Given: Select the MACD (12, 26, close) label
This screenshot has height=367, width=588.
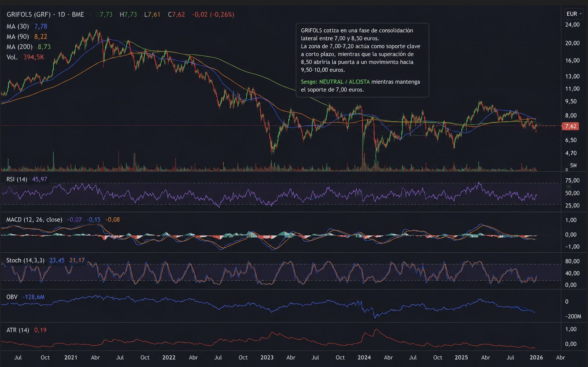Looking at the screenshot, I should coord(34,220).
